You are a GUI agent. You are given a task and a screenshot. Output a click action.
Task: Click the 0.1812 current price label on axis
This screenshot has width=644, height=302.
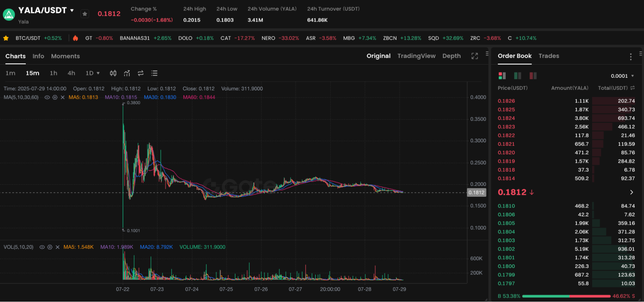coord(476,193)
